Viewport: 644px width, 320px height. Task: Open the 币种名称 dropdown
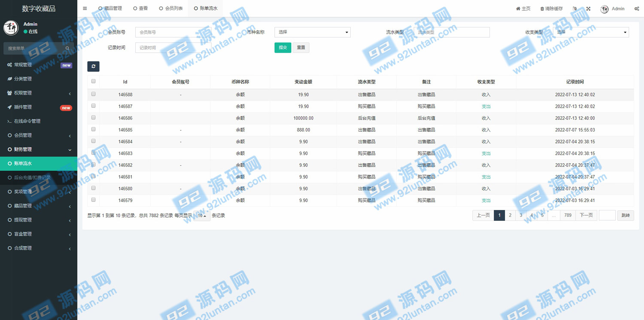point(312,32)
